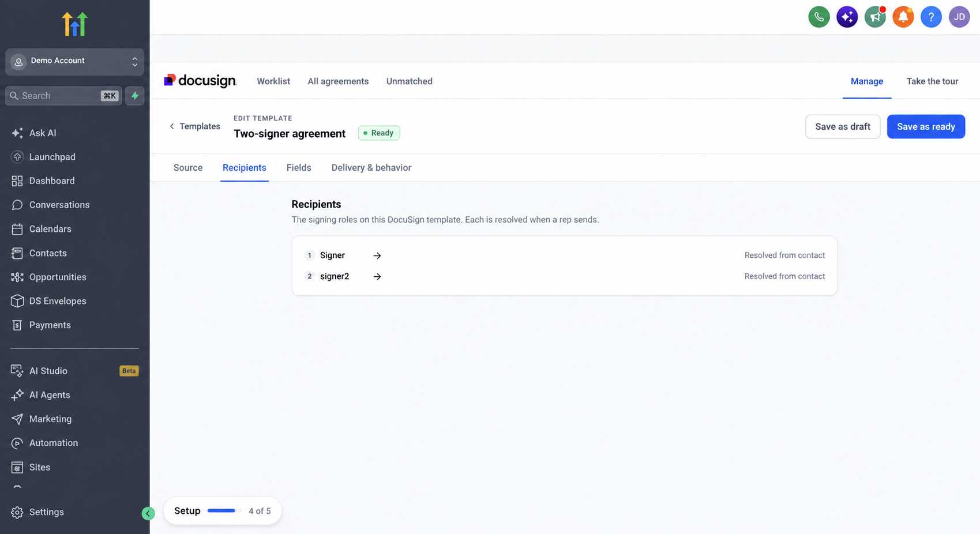
Task: Open the megaphone announcements icon
Action: pyautogui.click(x=875, y=17)
